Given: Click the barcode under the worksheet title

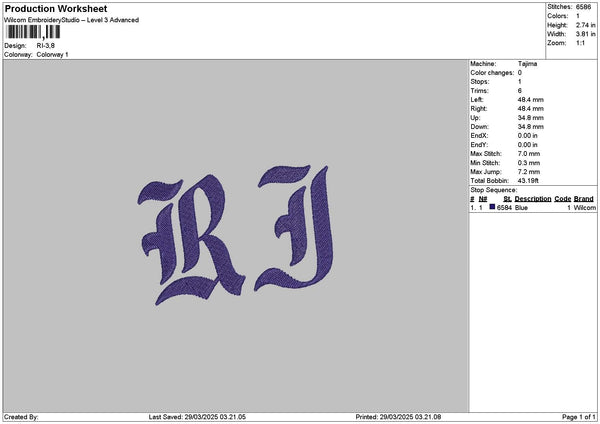Looking at the screenshot, I should click(33, 32).
